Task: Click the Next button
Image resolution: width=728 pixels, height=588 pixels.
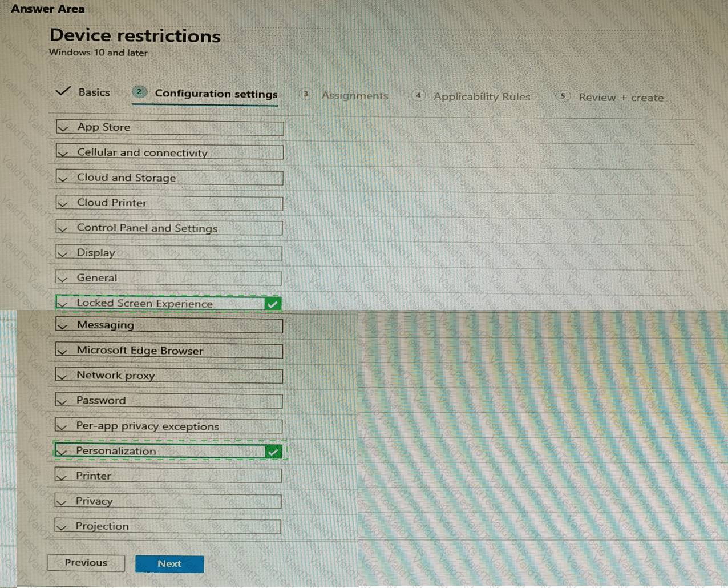Action: click(169, 563)
